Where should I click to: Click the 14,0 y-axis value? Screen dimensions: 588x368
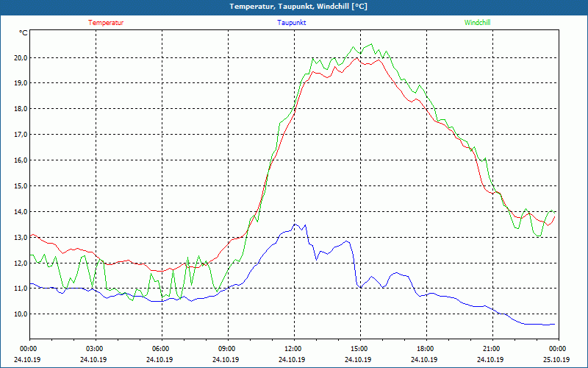[x=21, y=212]
